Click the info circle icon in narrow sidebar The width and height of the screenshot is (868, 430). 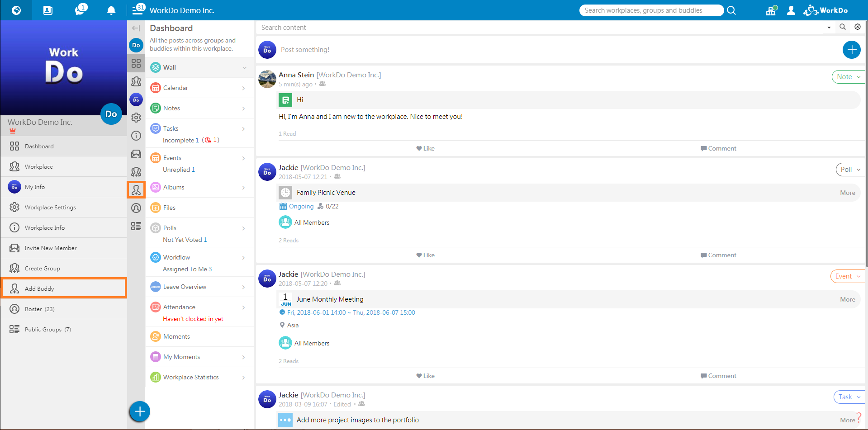[x=136, y=136]
